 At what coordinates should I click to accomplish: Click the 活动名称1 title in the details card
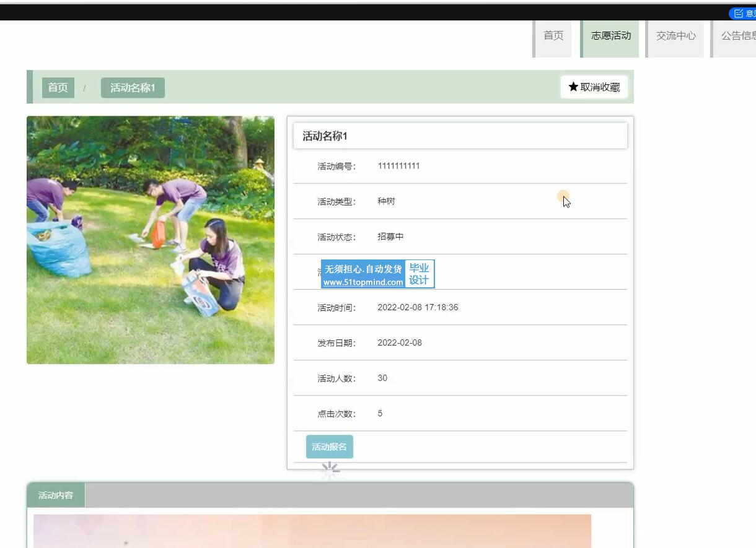(325, 136)
